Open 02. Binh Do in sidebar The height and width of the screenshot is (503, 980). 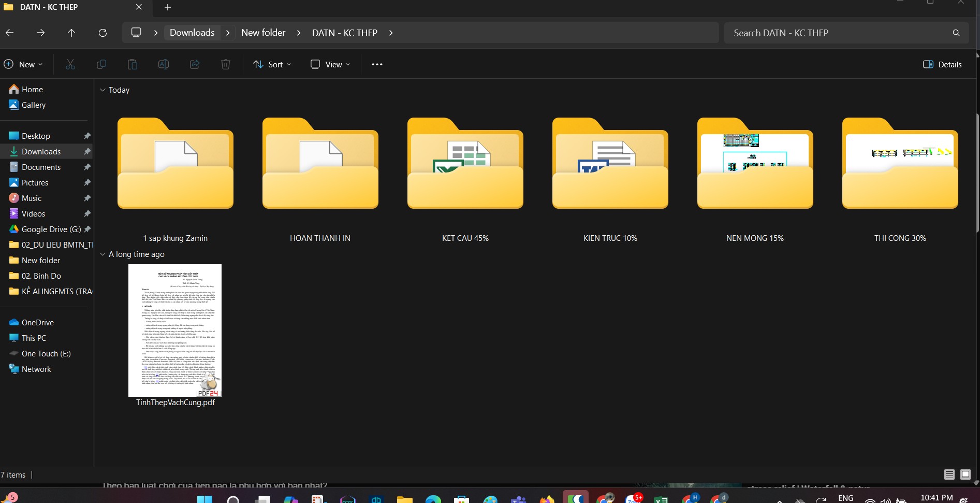click(41, 276)
